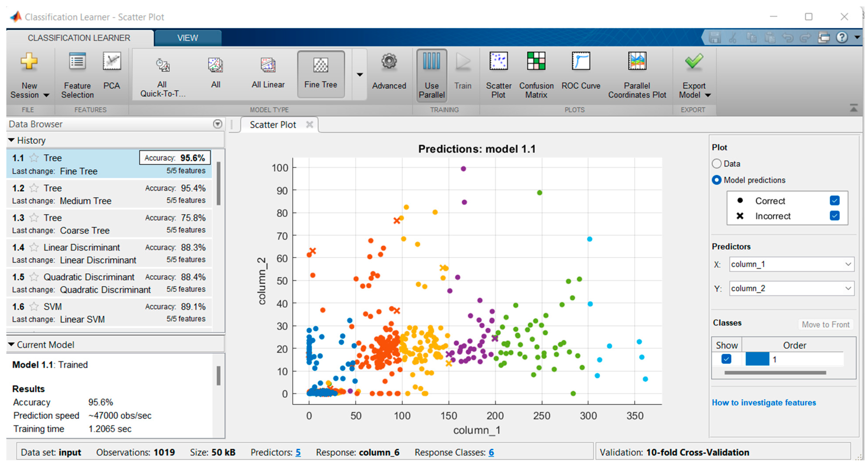
Task: Select the Scatter Plot document tab
Action: click(273, 125)
